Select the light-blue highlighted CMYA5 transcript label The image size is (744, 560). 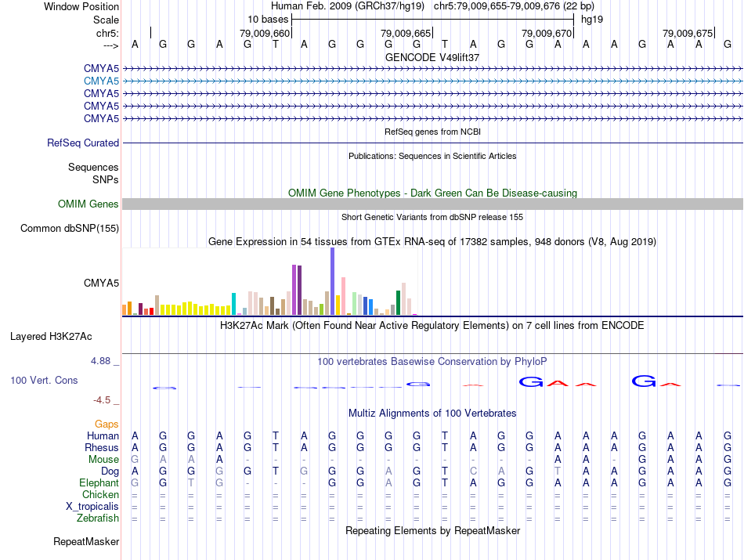pyautogui.click(x=101, y=81)
